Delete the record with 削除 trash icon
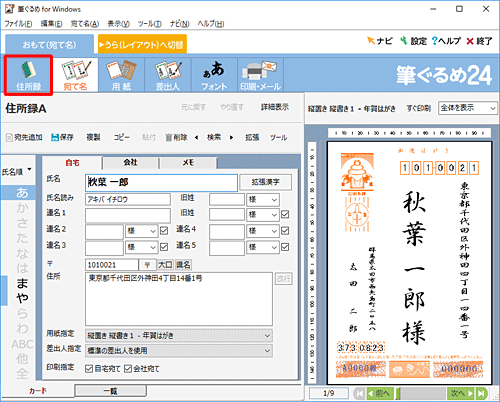This screenshot has width=500, height=402. pos(176,137)
